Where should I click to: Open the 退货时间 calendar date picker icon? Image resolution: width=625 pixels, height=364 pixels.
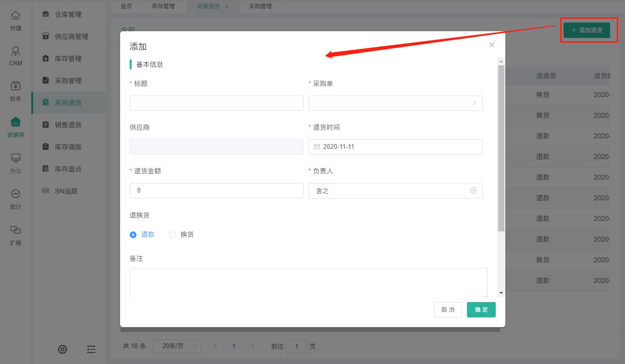[x=317, y=147]
